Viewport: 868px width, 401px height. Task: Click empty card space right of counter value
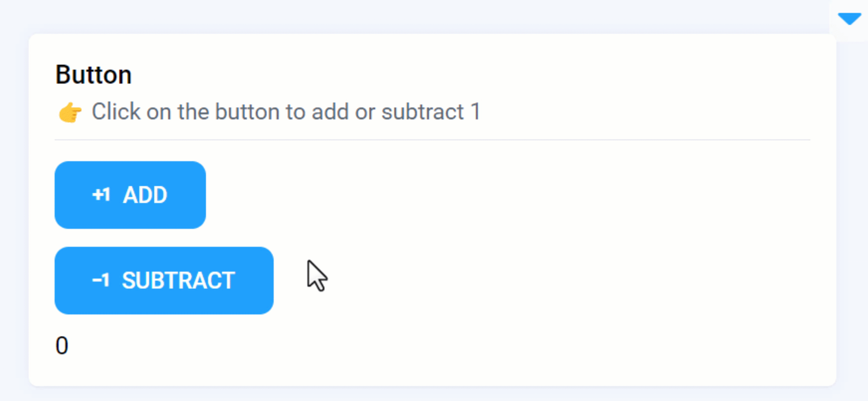[x=446, y=345]
